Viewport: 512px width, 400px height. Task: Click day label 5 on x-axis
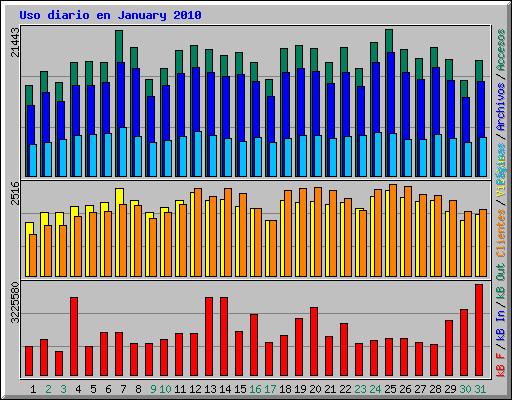tap(93, 389)
